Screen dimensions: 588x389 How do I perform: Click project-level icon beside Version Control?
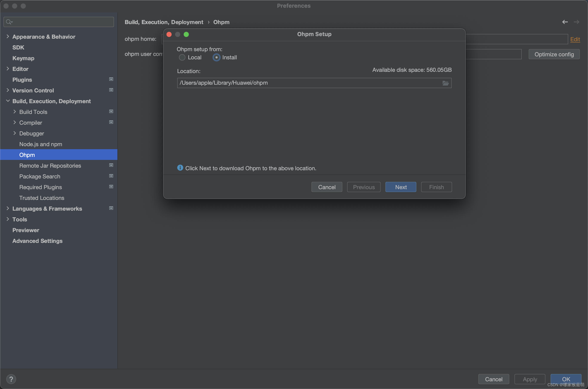coord(111,90)
